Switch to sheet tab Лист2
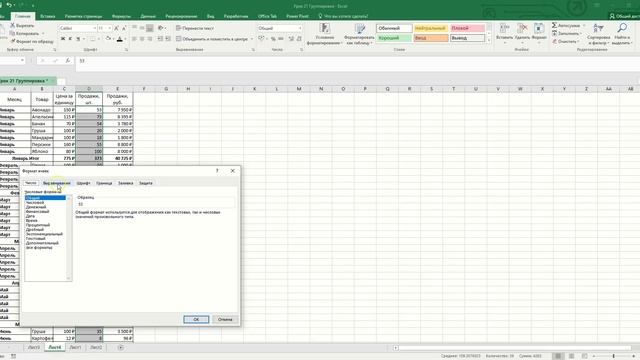Image resolution: width=640 pixels, height=360 pixels. [x=96, y=347]
